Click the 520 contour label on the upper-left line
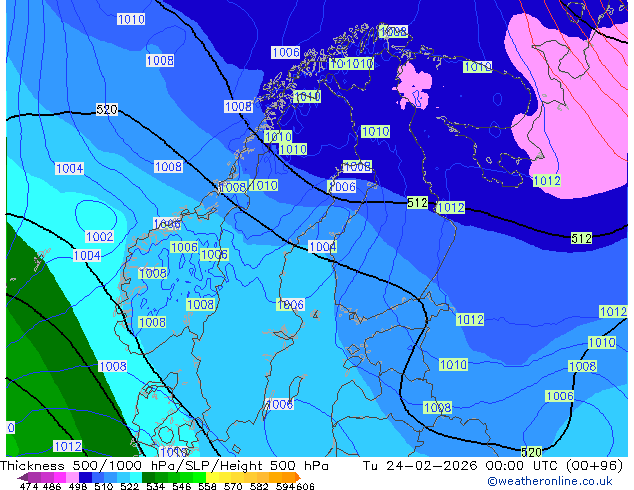Screen dimensions: 634x490 pyautogui.click(x=107, y=110)
